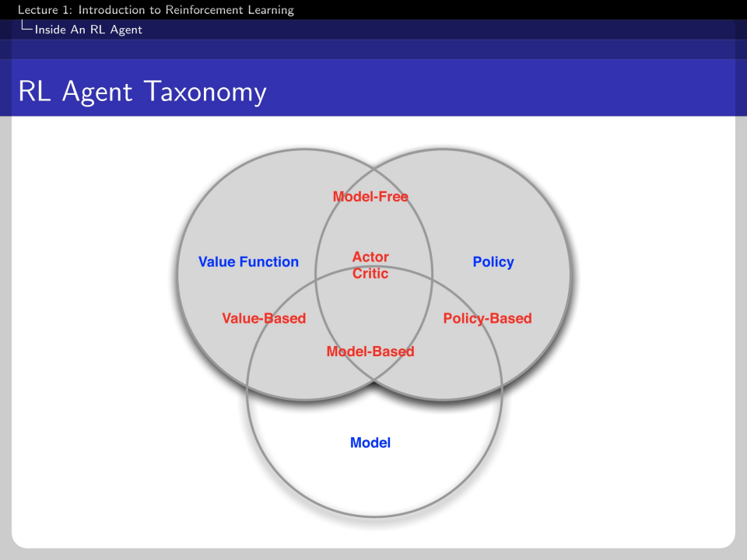Select the 'Value Function' label in the diagram

(x=248, y=262)
